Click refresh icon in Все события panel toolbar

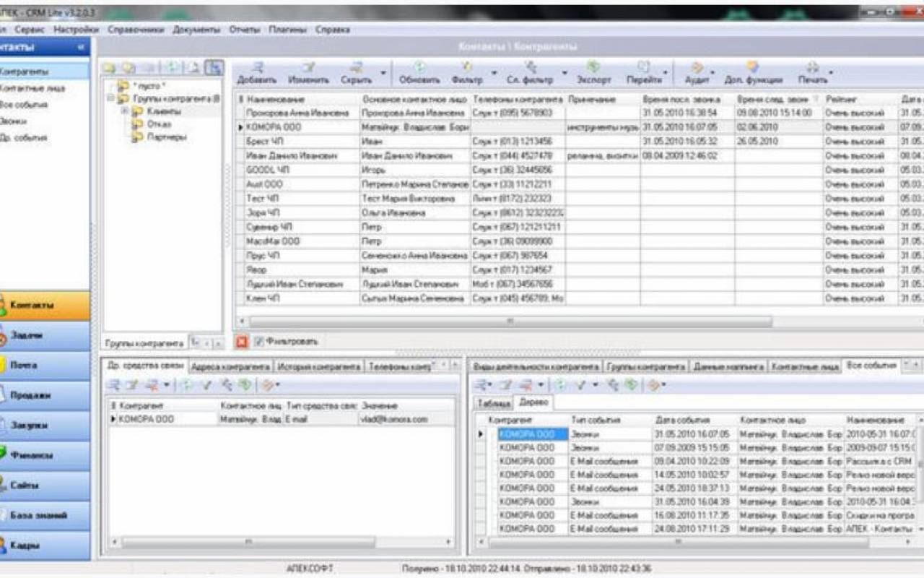pos(560,385)
